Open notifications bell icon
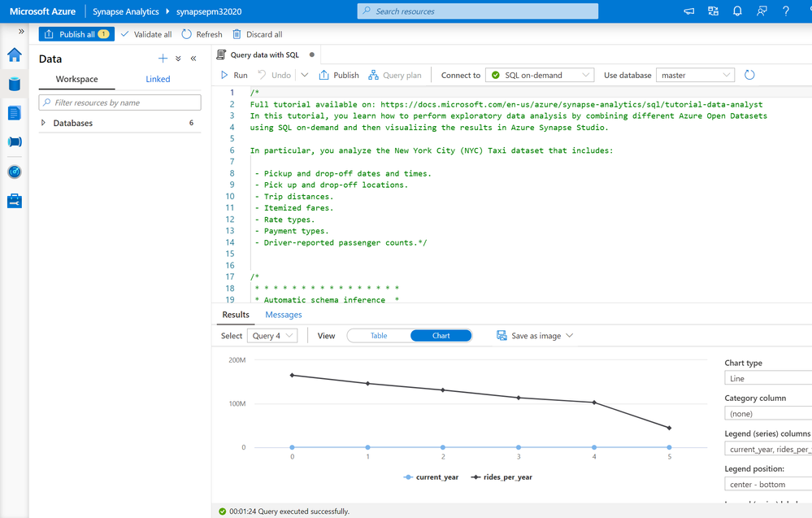This screenshot has width=812, height=518. [737, 11]
